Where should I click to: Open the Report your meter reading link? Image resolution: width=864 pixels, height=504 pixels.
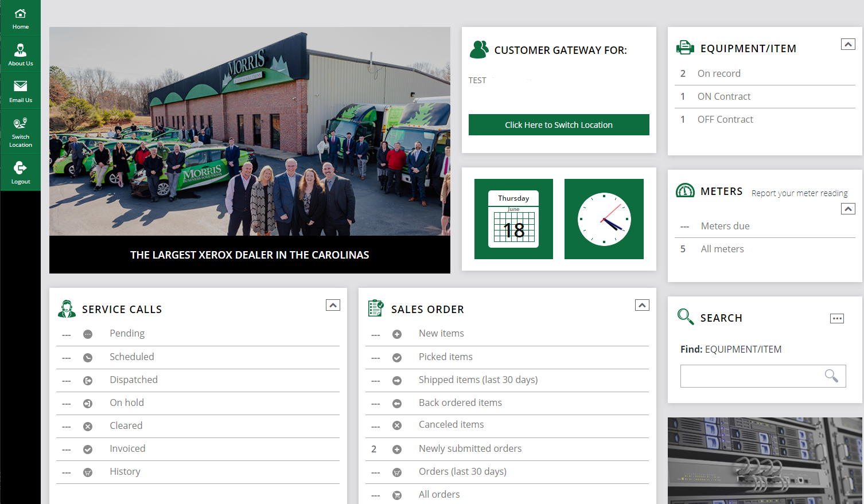[800, 193]
